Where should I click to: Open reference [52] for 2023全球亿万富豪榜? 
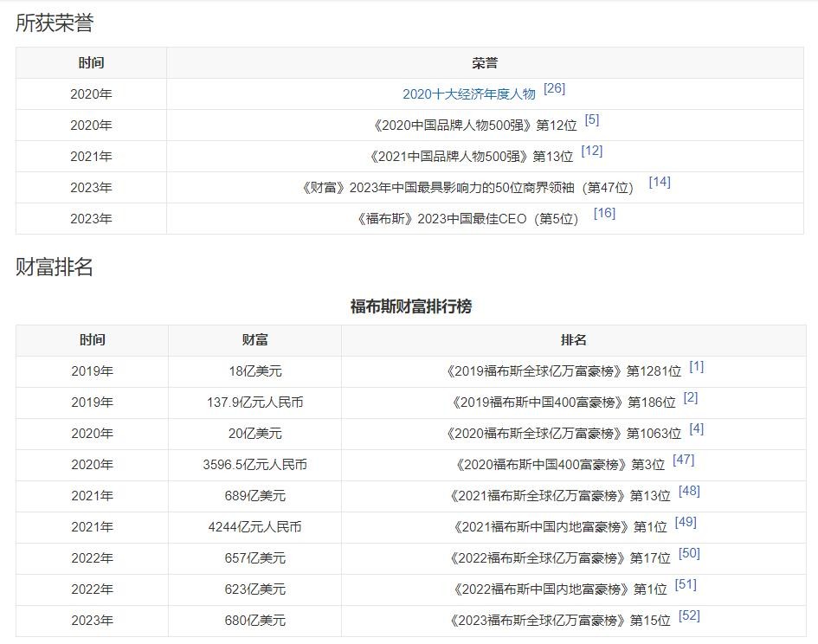[689, 616]
